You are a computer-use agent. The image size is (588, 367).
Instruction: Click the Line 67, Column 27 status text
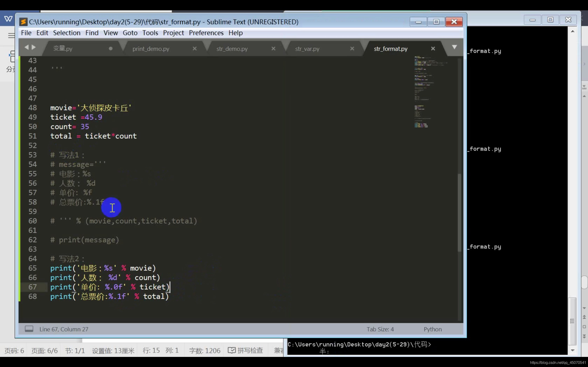tap(64, 329)
